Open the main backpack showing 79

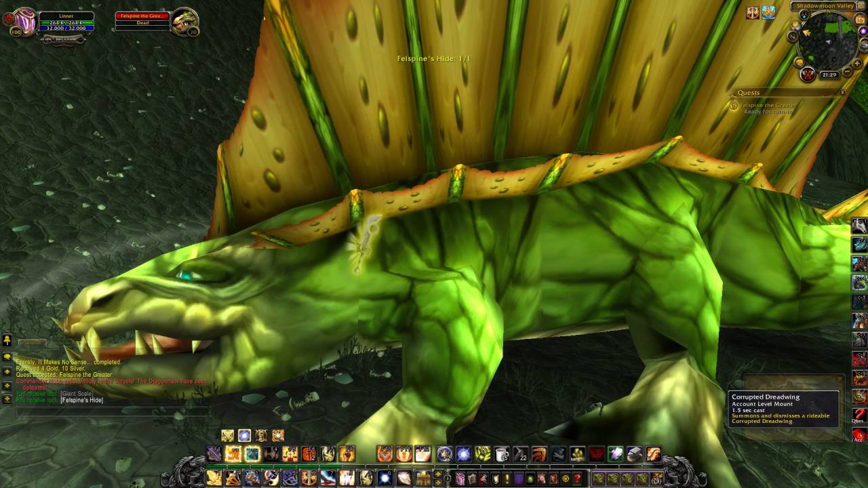pyautogui.click(x=656, y=479)
